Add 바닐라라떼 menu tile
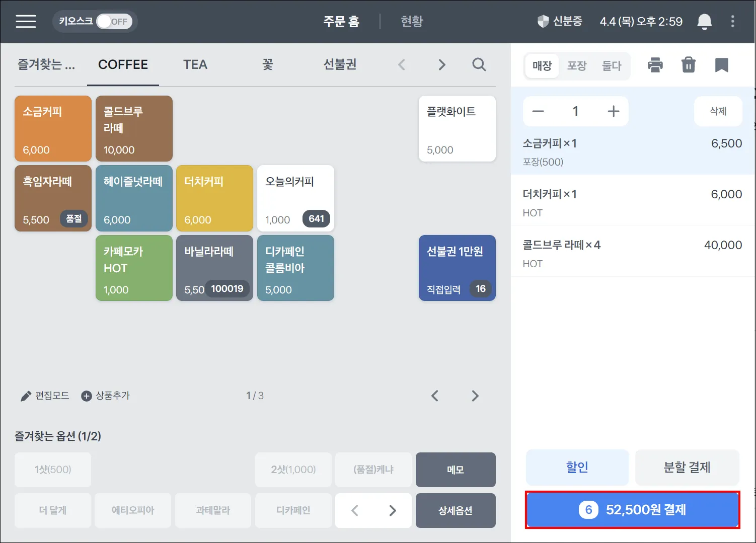756x543 pixels. pos(214,268)
